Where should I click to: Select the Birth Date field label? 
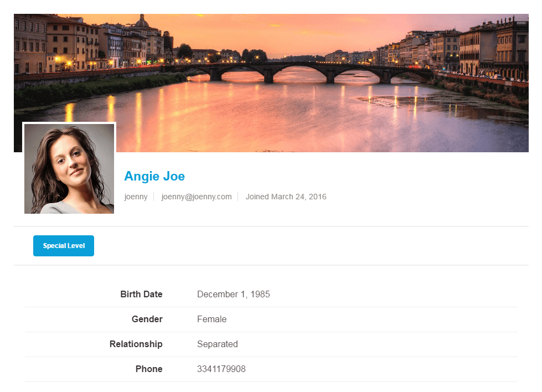pos(141,295)
